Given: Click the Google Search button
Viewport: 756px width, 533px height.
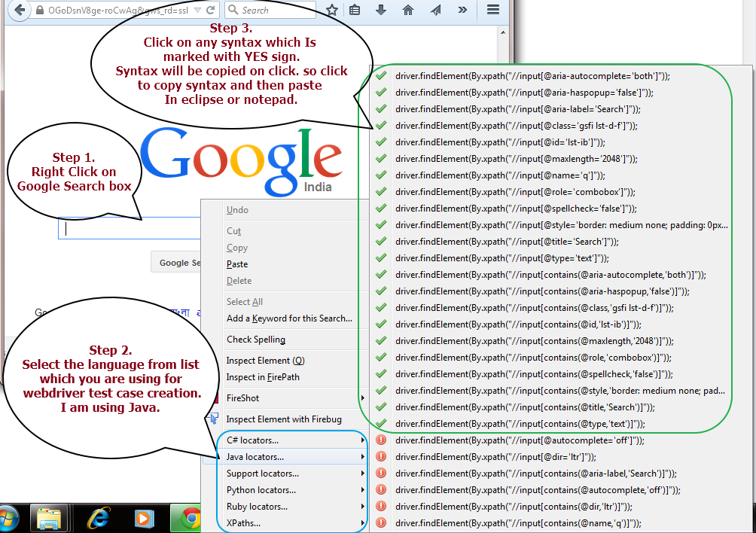Looking at the screenshot, I should click(176, 263).
